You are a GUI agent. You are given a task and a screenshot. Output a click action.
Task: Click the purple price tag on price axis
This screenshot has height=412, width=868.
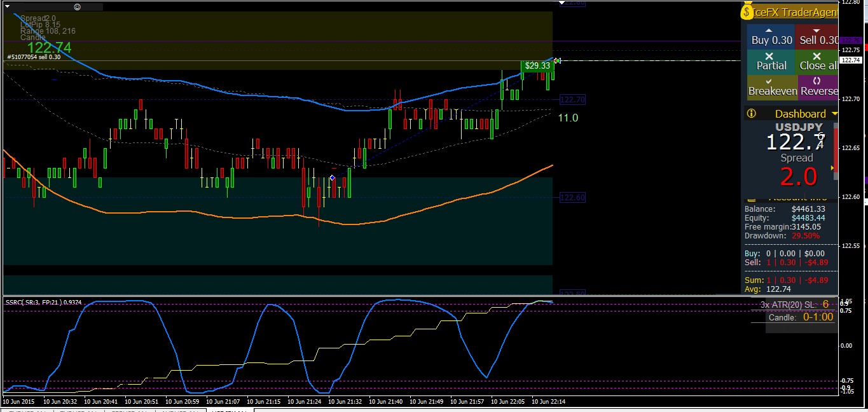[851, 40]
